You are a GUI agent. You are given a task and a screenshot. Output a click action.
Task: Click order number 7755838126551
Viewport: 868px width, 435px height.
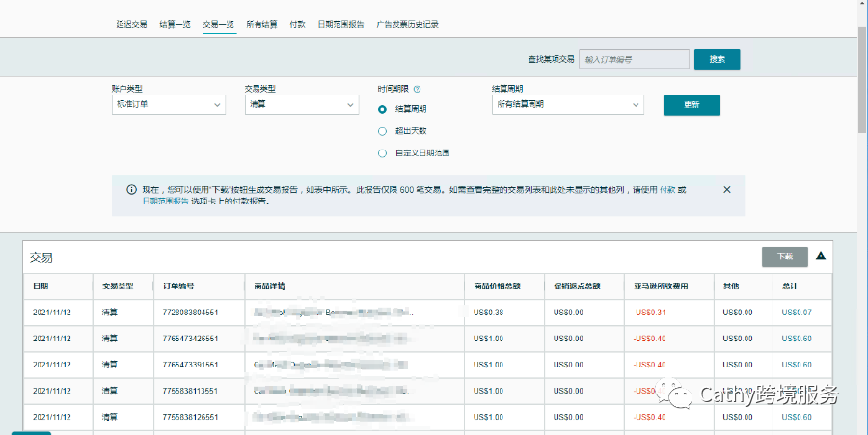coord(190,417)
